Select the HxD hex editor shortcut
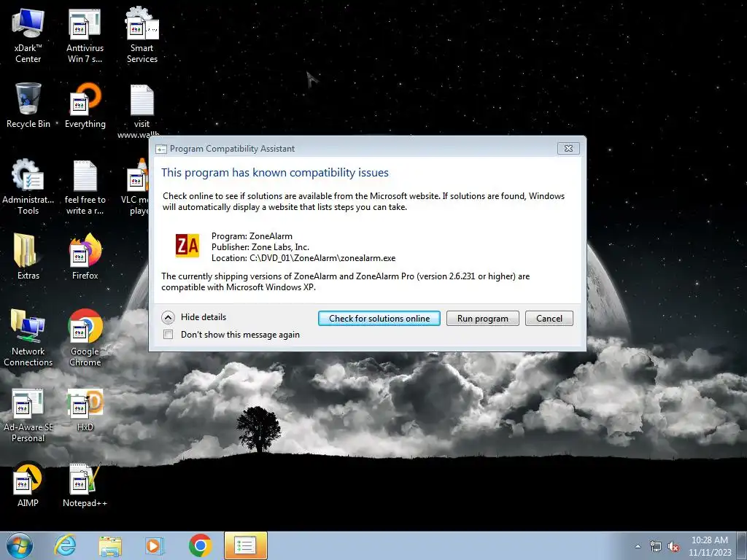This screenshot has height=560, width=747. click(85, 411)
